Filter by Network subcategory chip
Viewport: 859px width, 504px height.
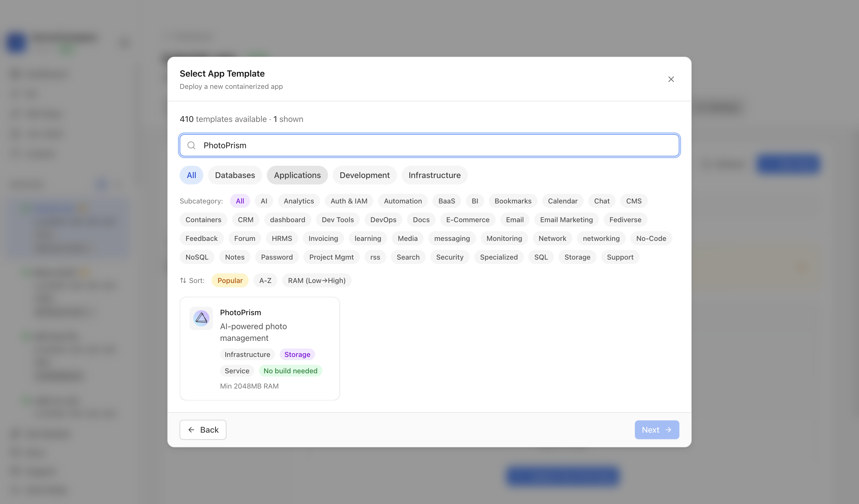[x=552, y=238]
